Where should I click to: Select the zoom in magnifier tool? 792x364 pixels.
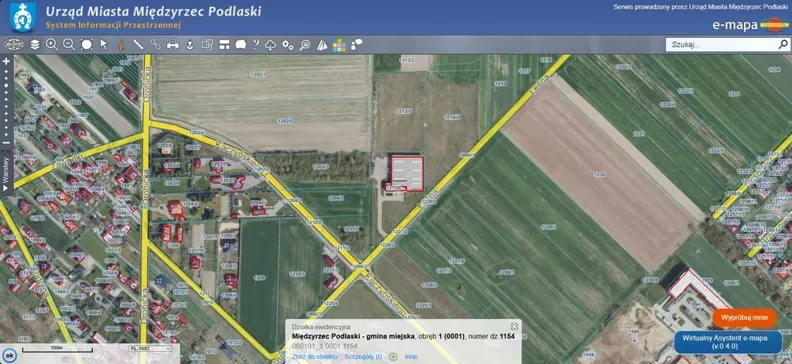coord(52,44)
